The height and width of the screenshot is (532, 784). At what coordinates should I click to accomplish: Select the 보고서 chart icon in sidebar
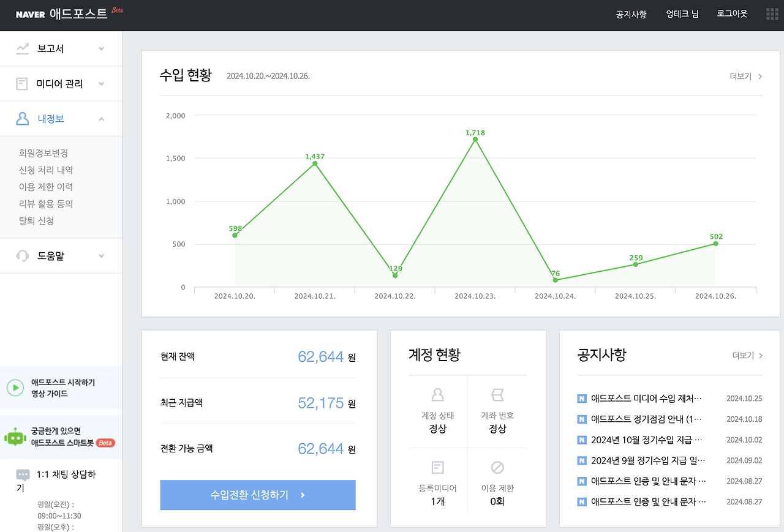coord(23,48)
